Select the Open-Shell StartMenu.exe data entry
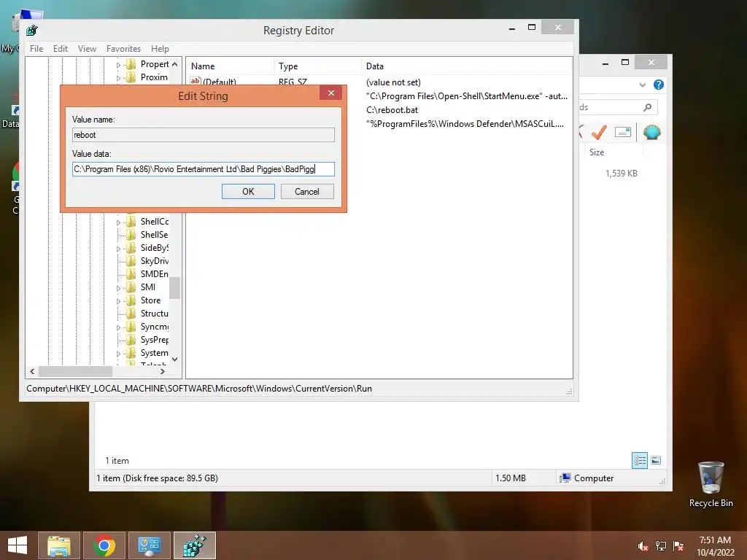Viewport: 747px width, 560px height. click(x=466, y=96)
